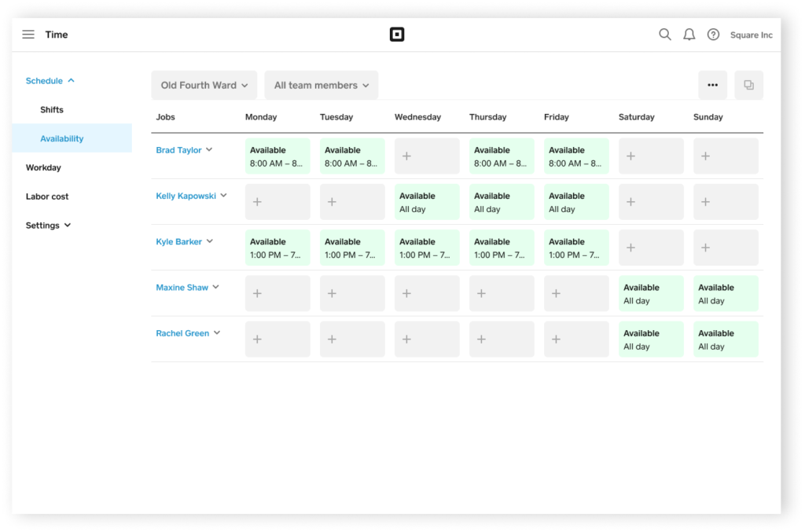Open Kyle Barker's Monday 1:00 PM availability
Image resolution: width=805 pixels, height=532 pixels.
click(278, 248)
